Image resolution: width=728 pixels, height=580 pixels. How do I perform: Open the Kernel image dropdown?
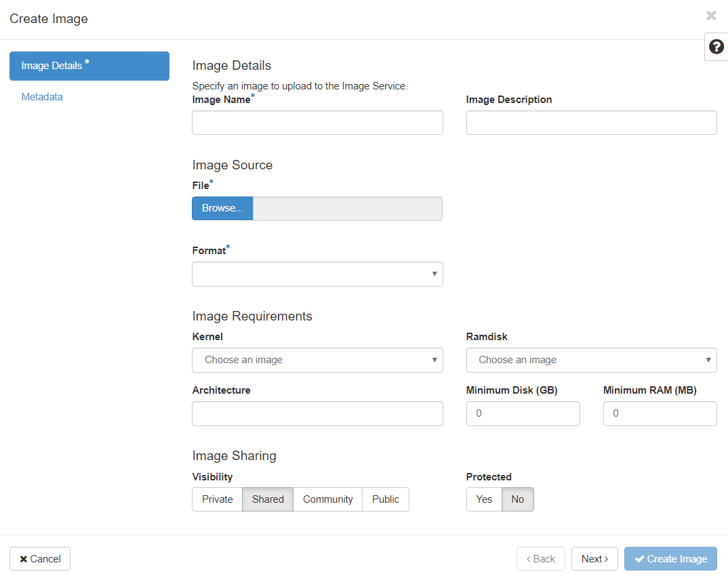point(317,360)
